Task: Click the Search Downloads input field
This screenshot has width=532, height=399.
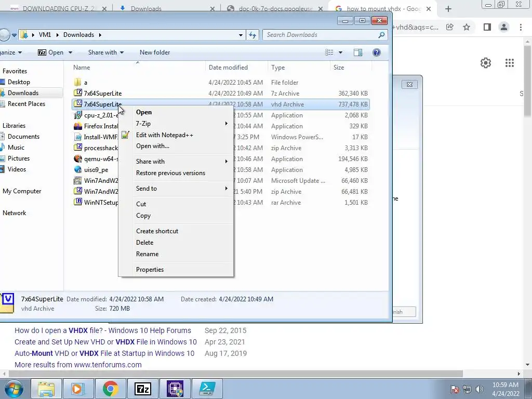Action: coord(321,35)
